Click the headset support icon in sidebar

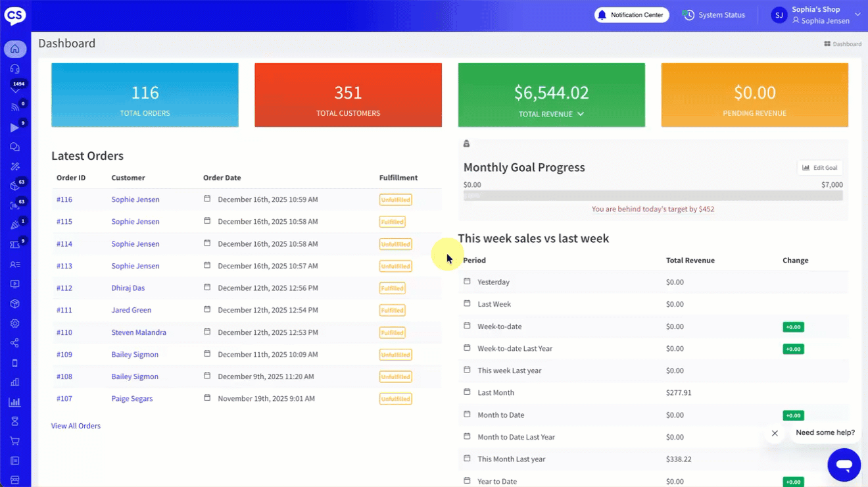tap(15, 68)
